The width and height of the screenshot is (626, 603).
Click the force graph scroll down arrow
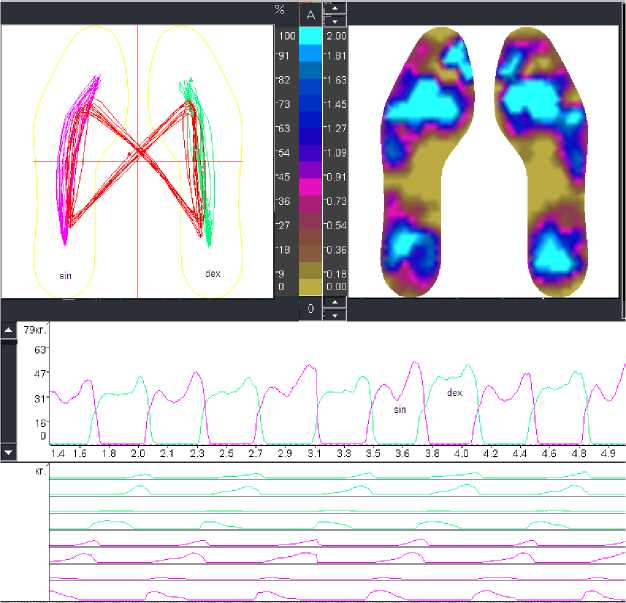(x=8, y=453)
